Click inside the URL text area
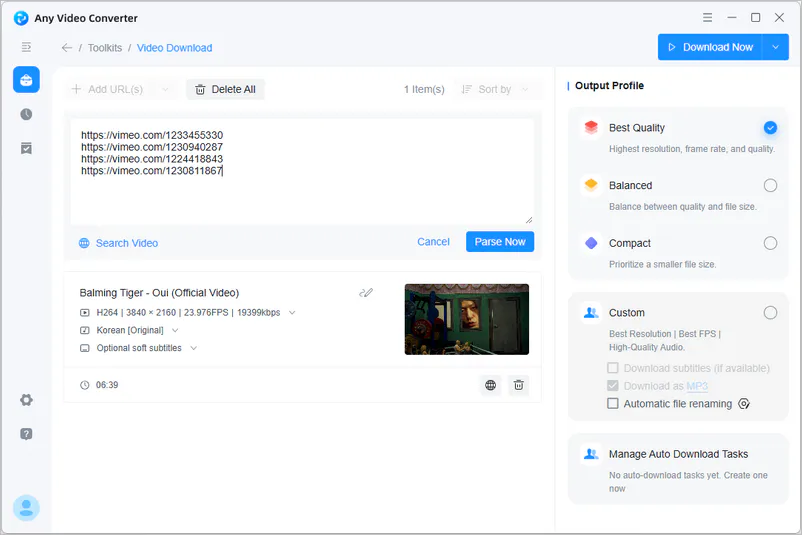Image resolution: width=802 pixels, height=535 pixels. [x=302, y=172]
